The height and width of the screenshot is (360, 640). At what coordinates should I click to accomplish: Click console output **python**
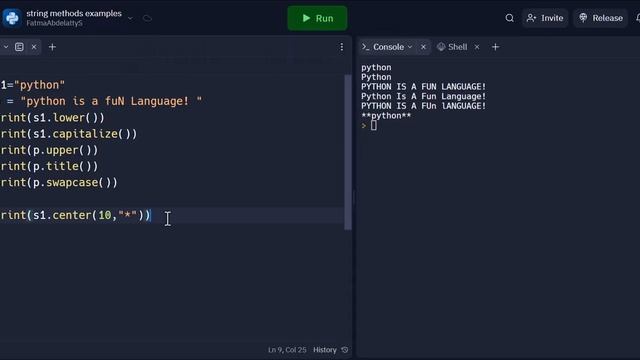click(386, 116)
